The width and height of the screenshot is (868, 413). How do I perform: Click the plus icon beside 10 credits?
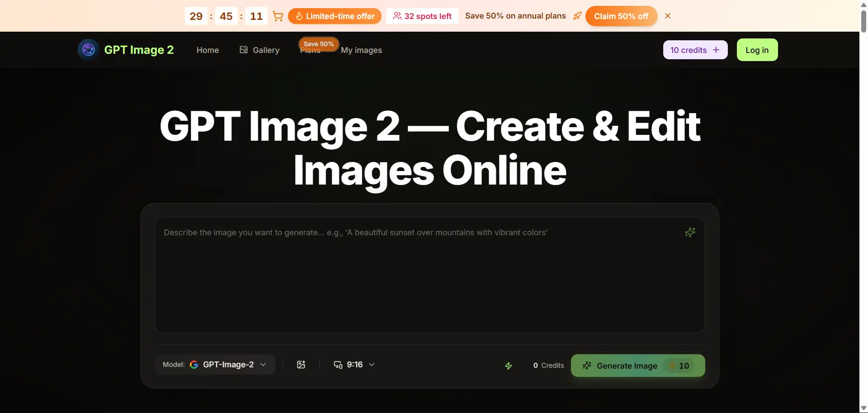716,50
